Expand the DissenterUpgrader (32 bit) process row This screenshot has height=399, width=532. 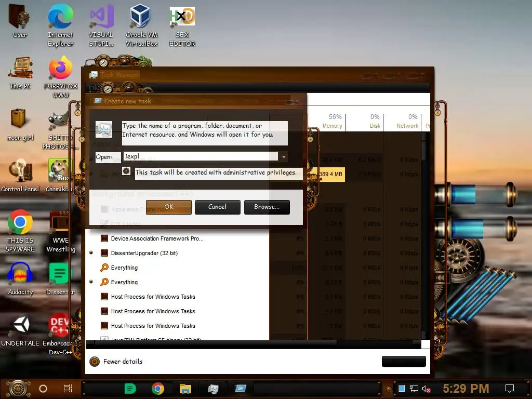[x=91, y=253]
